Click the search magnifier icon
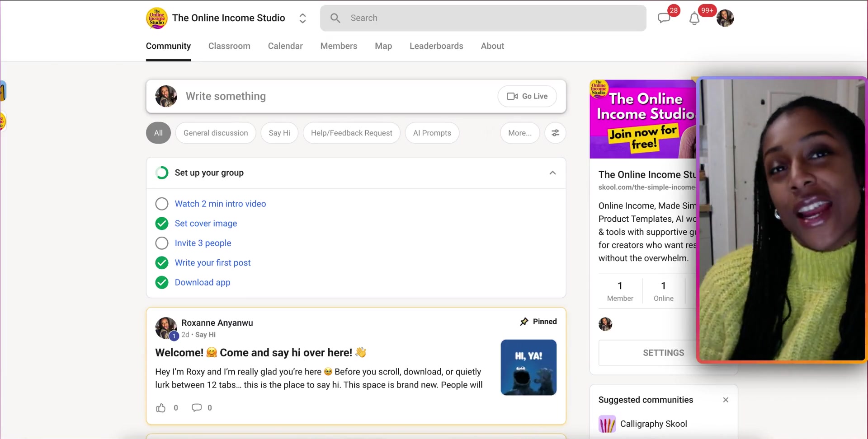This screenshot has width=868, height=439. click(x=335, y=18)
